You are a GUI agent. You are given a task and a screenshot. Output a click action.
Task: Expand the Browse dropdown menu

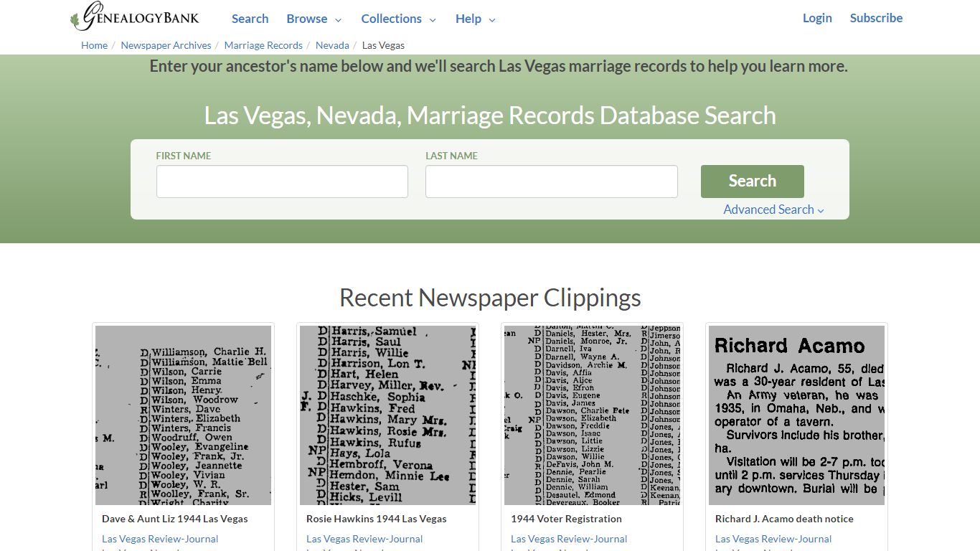tap(314, 19)
